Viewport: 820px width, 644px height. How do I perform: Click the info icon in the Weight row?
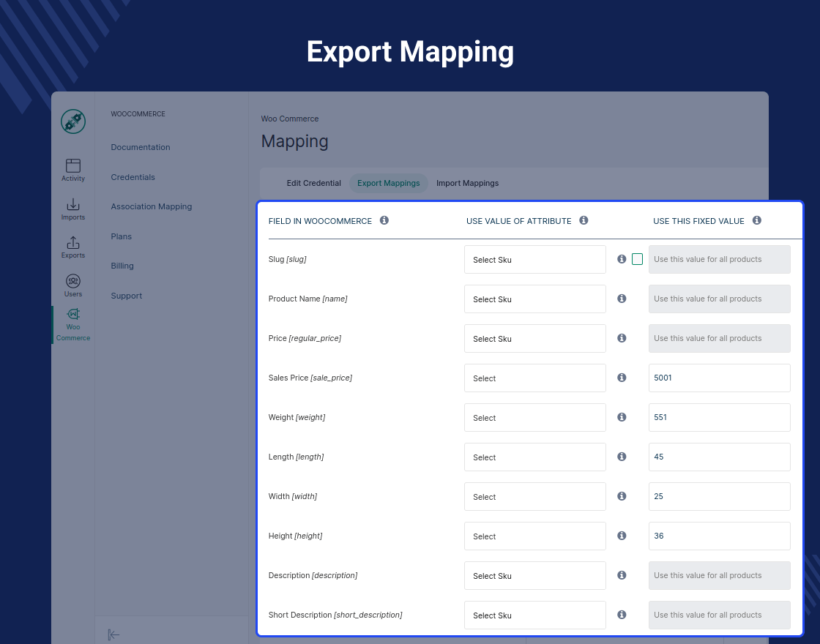pos(622,417)
